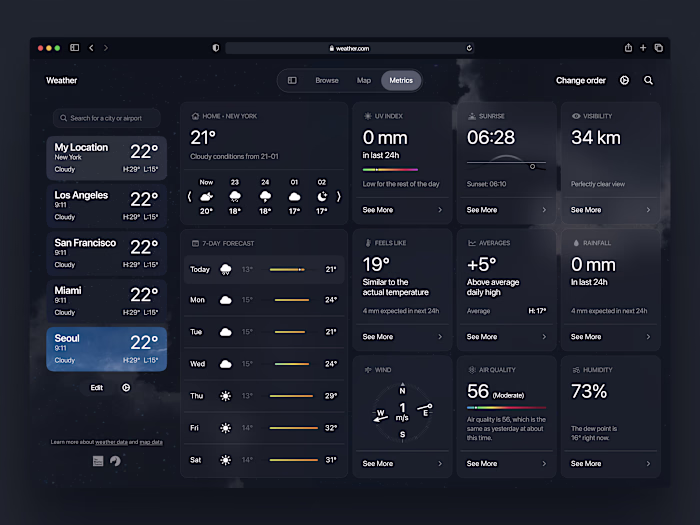Click the Rainfall droplet icon
The width and height of the screenshot is (700, 525).
(576, 243)
